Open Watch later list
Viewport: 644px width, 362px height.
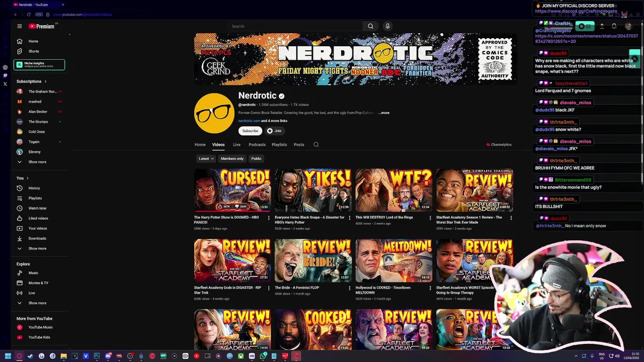(x=39, y=208)
